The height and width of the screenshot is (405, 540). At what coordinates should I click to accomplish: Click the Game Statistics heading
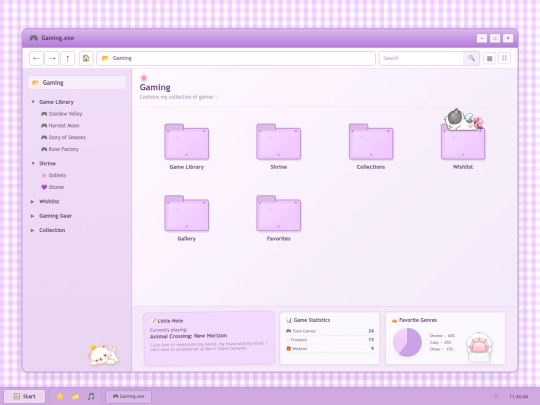coord(308,320)
